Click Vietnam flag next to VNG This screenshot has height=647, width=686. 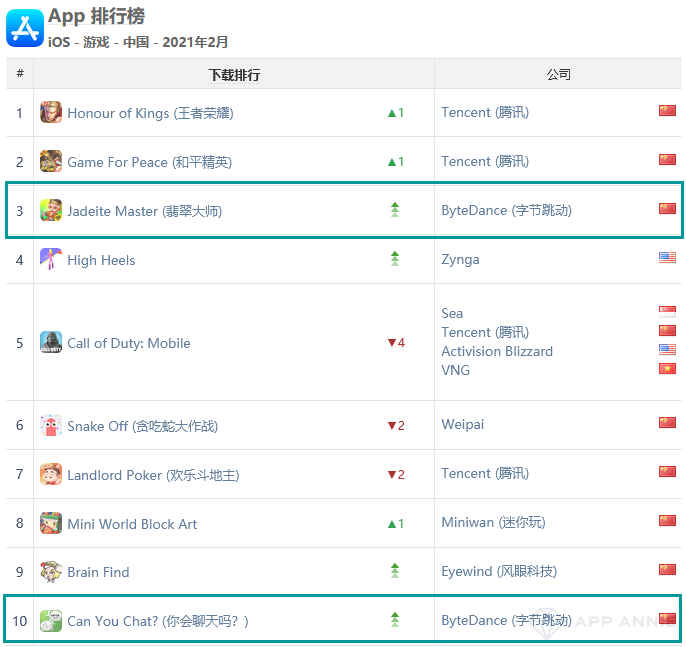[x=667, y=368]
